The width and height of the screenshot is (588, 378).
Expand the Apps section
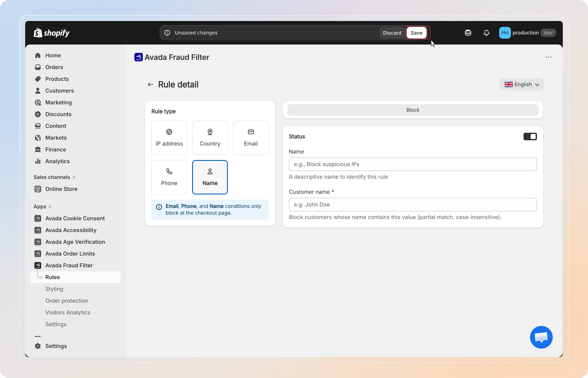click(42, 207)
